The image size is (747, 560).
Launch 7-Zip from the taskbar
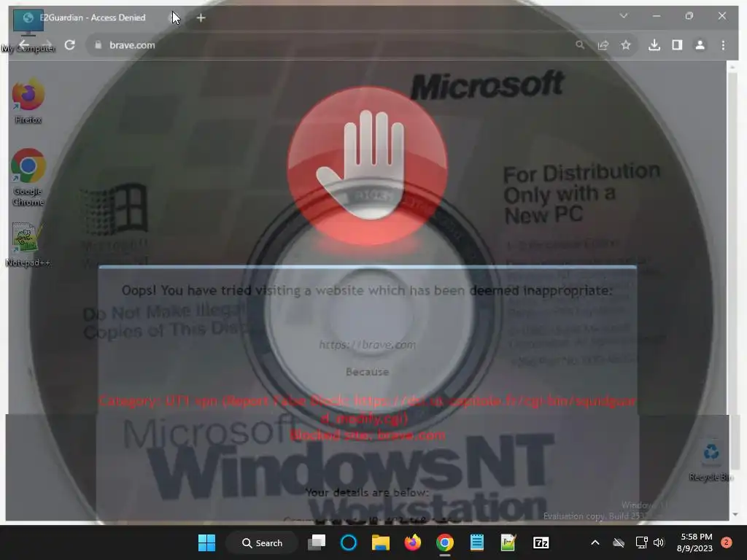pyautogui.click(x=541, y=542)
